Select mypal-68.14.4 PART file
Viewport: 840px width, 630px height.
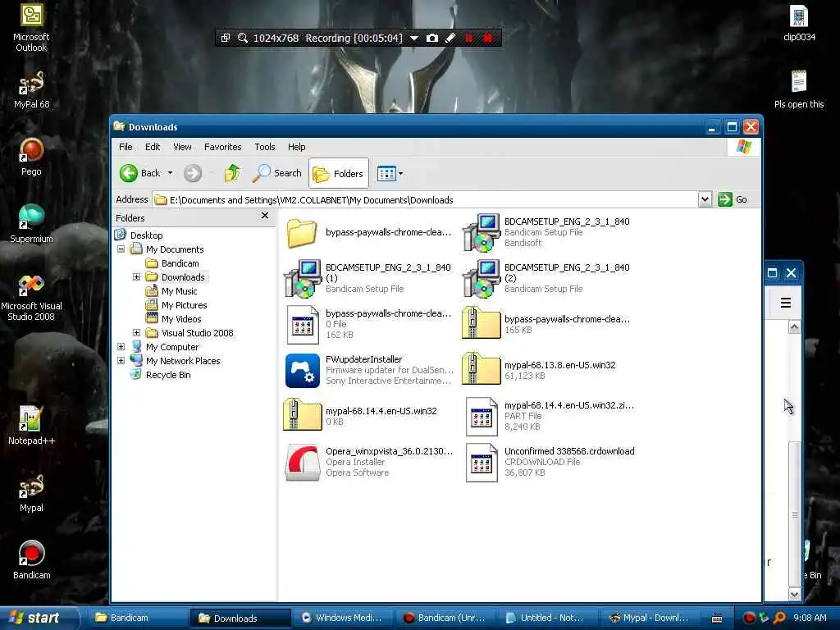(x=550, y=416)
